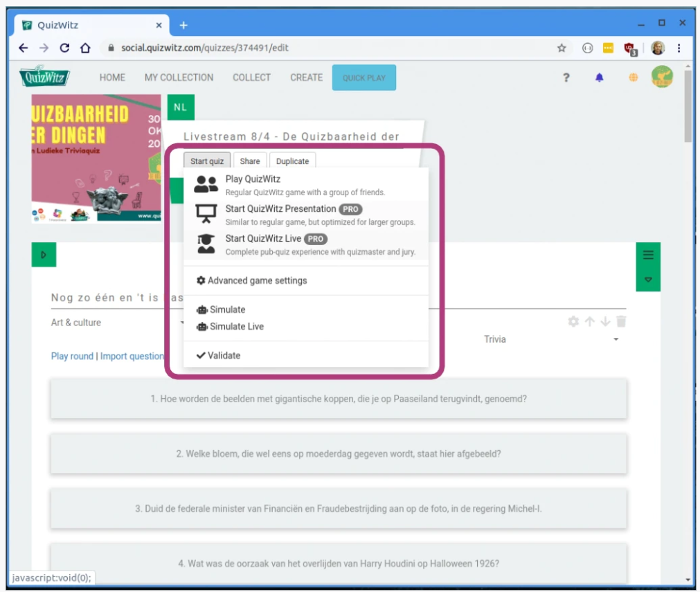Bookmark this page with star icon
Screen dimensions: 700x592
point(562,48)
